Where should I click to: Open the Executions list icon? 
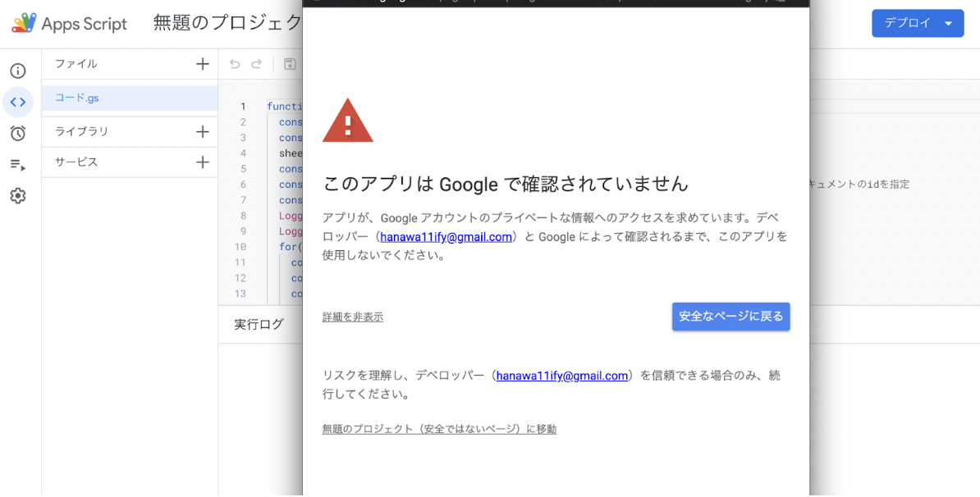pyautogui.click(x=18, y=165)
